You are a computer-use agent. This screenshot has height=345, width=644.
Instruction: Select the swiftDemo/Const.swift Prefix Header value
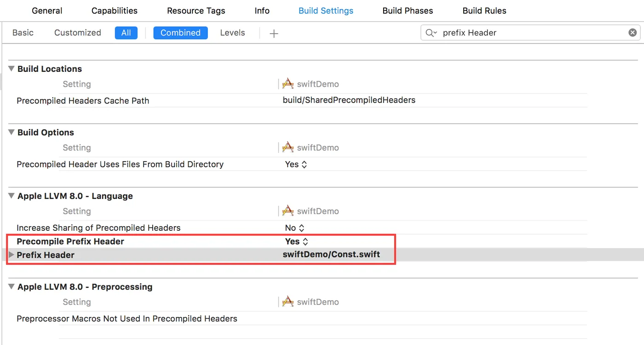coord(331,254)
